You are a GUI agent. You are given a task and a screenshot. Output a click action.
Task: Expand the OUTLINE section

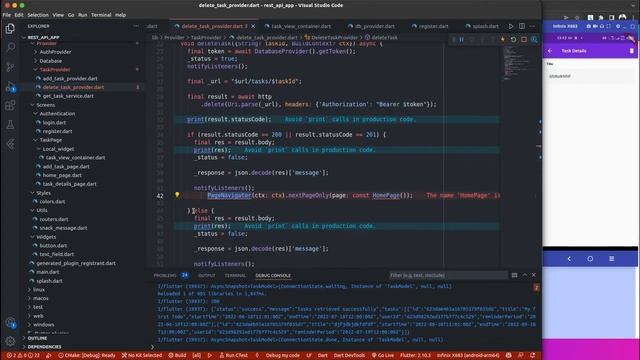click(x=37, y=338)
